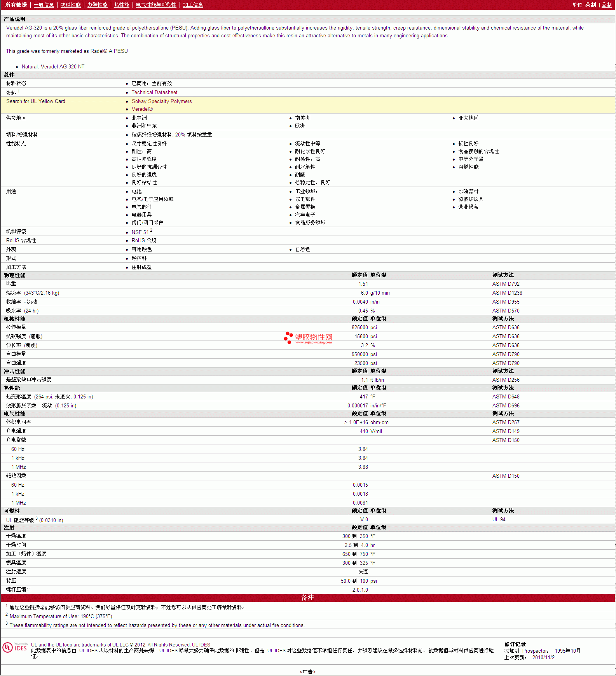Click the 螺杆压缩比 row label
Image resolution: width=616 pixels, height=676 pixels.
click(x=19, y=590)
